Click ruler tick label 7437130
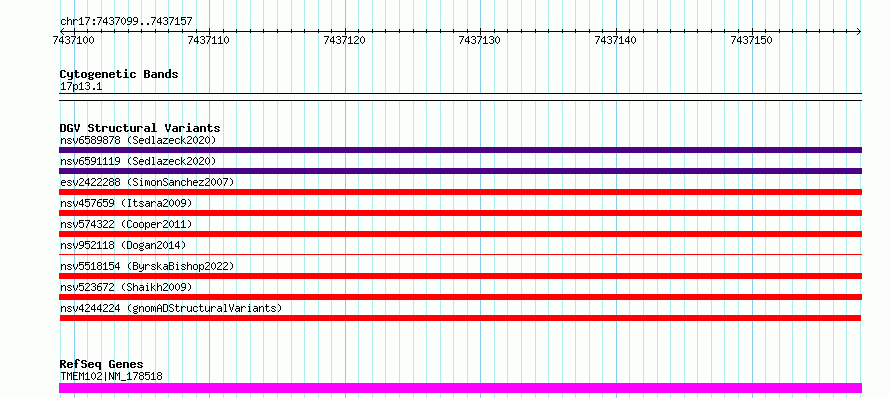 tap(480, 40)
